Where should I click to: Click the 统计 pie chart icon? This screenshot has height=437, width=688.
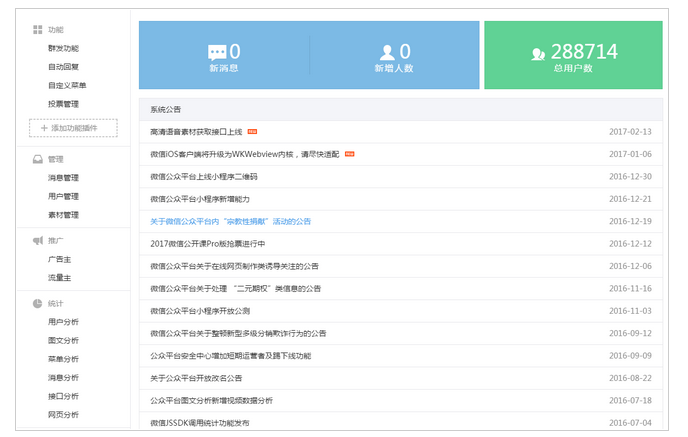click(x=37, y=303)
